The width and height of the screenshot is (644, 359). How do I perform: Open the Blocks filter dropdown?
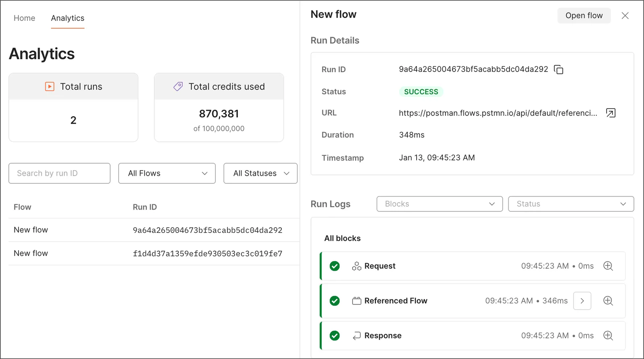pos(440,204)
